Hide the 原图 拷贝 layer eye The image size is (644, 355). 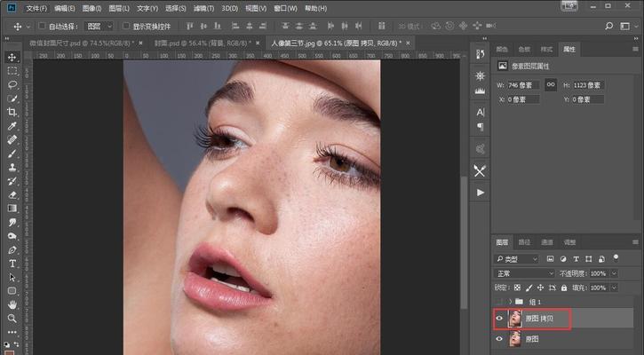tap(499, 319)
